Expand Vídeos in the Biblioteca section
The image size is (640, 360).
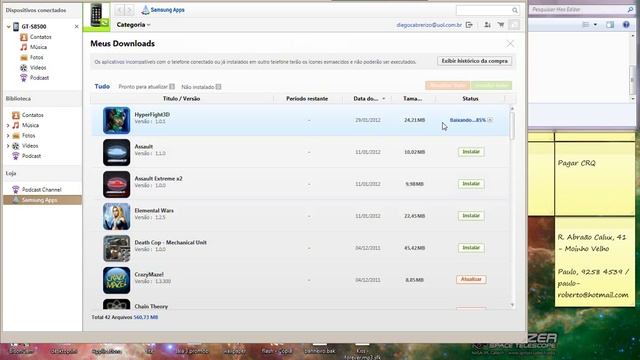click(x=8, y=146)
